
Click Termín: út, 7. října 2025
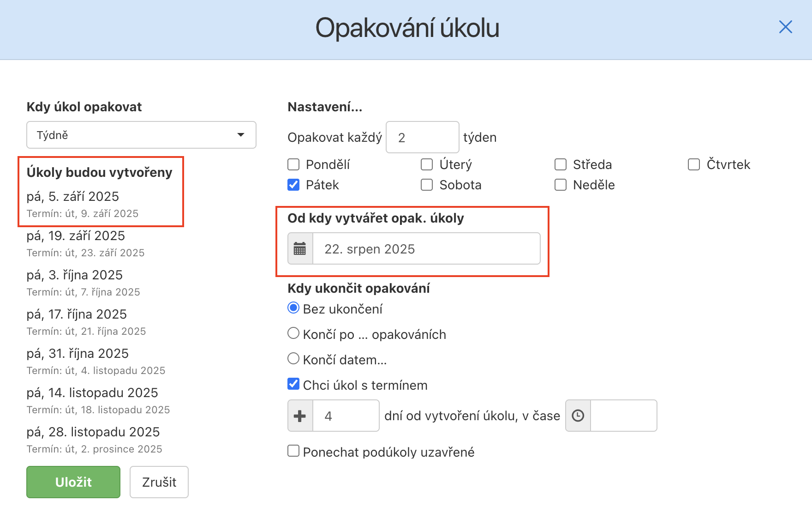coord(84,292)
